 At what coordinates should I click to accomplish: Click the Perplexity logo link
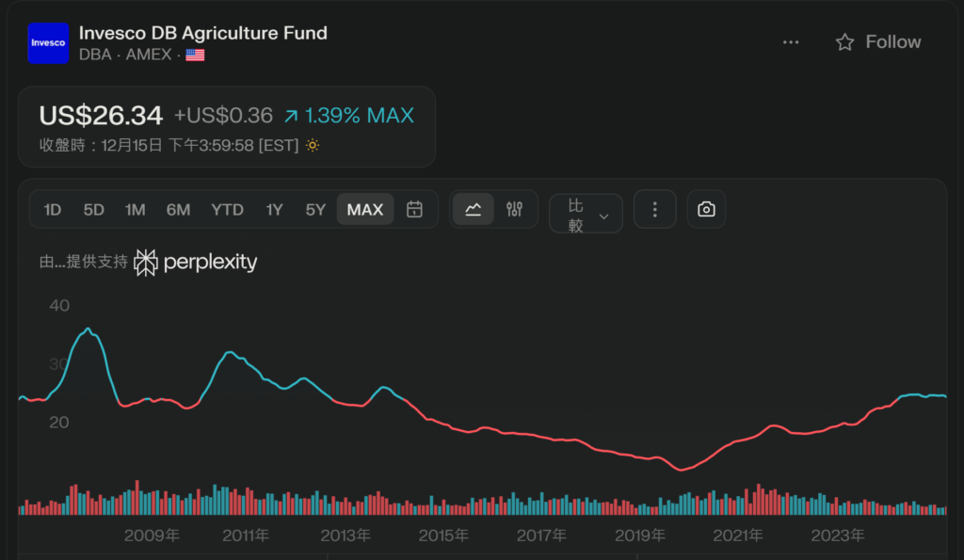click(196, 262)
